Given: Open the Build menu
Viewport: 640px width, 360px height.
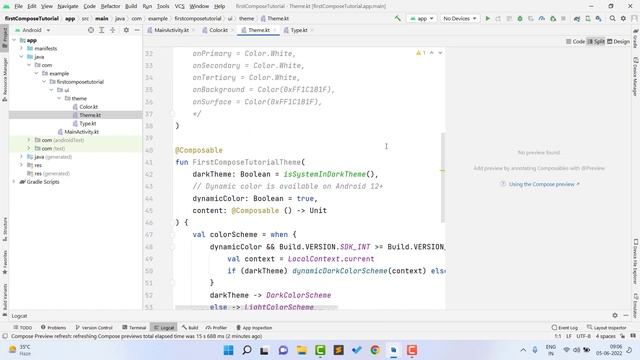Looking at the screenshot, I should tap(131, 6).
